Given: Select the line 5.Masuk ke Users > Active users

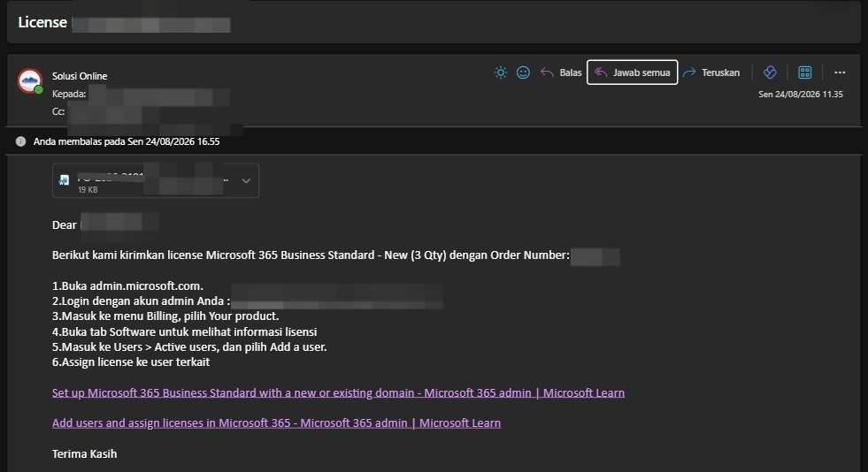Looking at the screenshot, I should coord(189,347).
